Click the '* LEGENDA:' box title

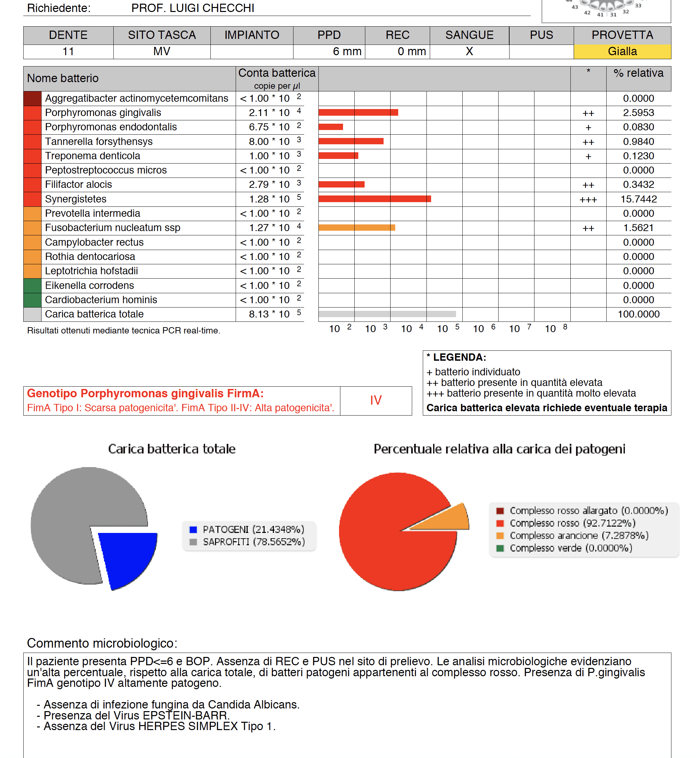tap(456, 357)
